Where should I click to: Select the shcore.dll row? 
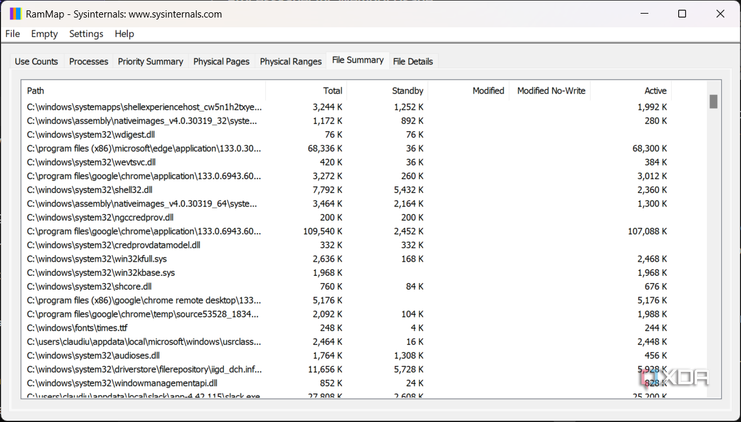click(364, 286)
